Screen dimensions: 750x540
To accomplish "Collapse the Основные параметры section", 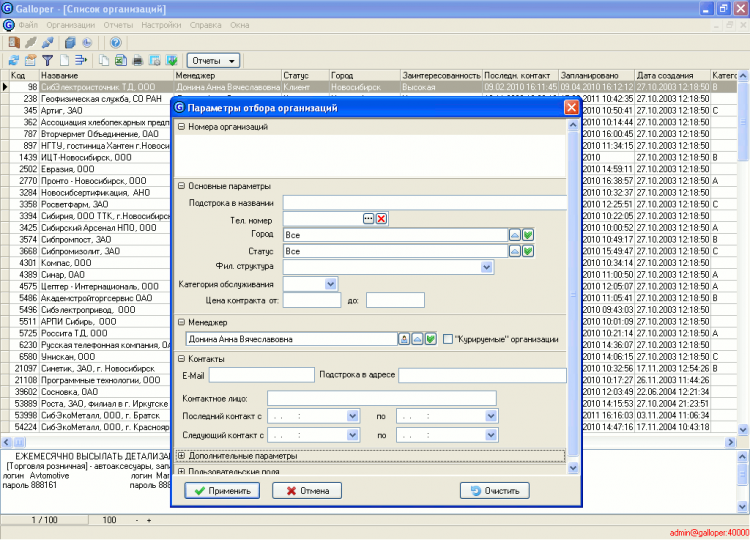I will [x=181, y=186].
